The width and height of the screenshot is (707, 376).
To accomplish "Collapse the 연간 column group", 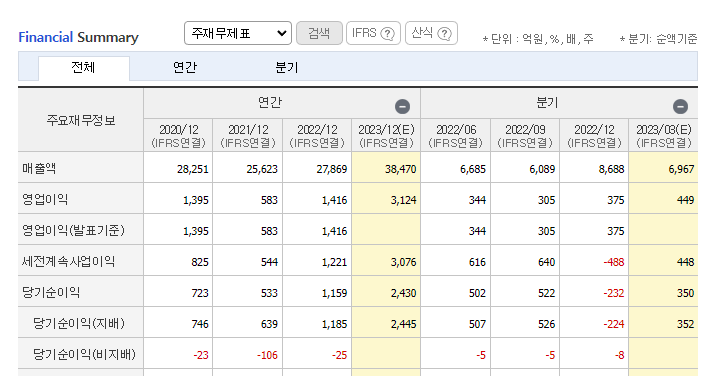I will tap(403, 106).
